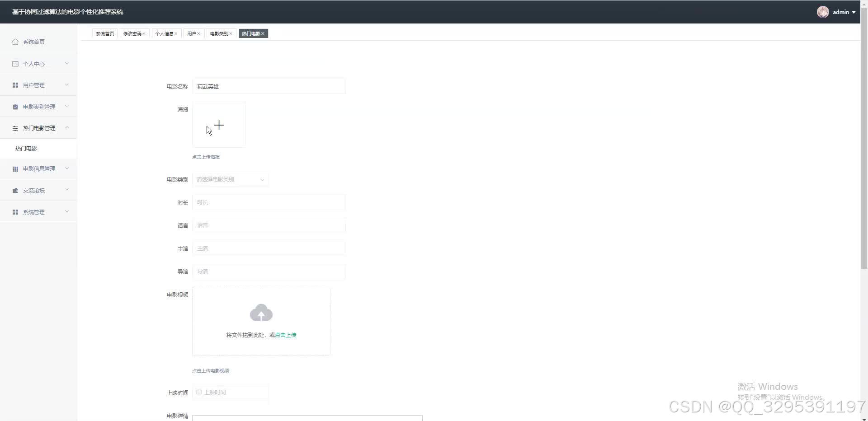Click the system title in header

click(x=68, y=12)
